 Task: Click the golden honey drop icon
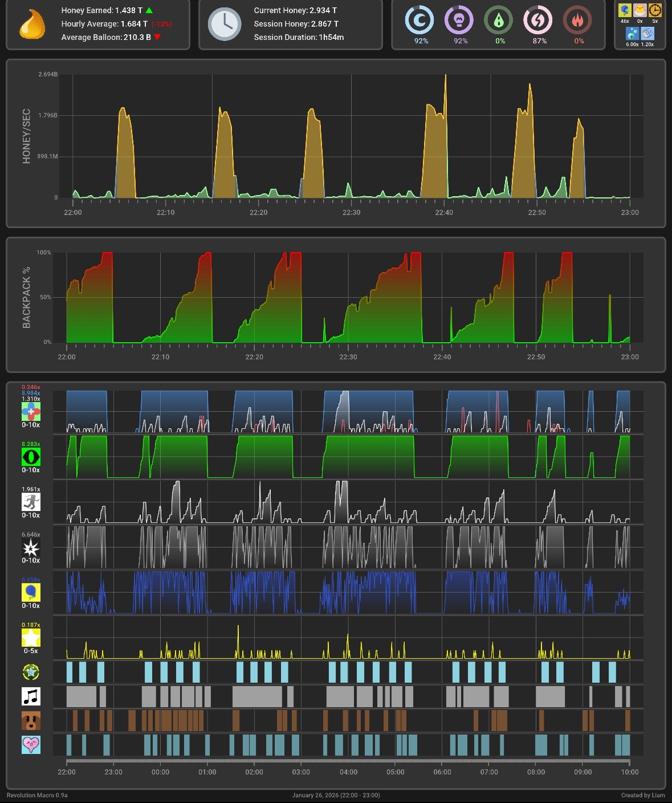(x=32, y=25)
